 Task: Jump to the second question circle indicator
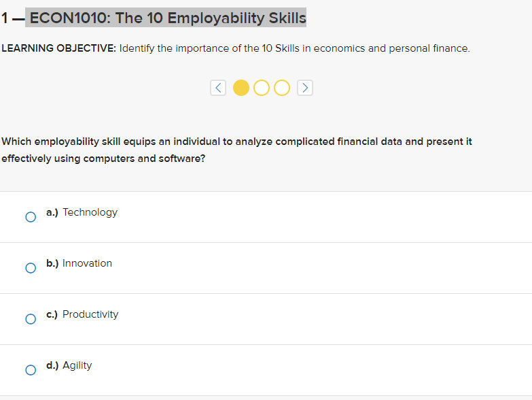click(262, 88)
